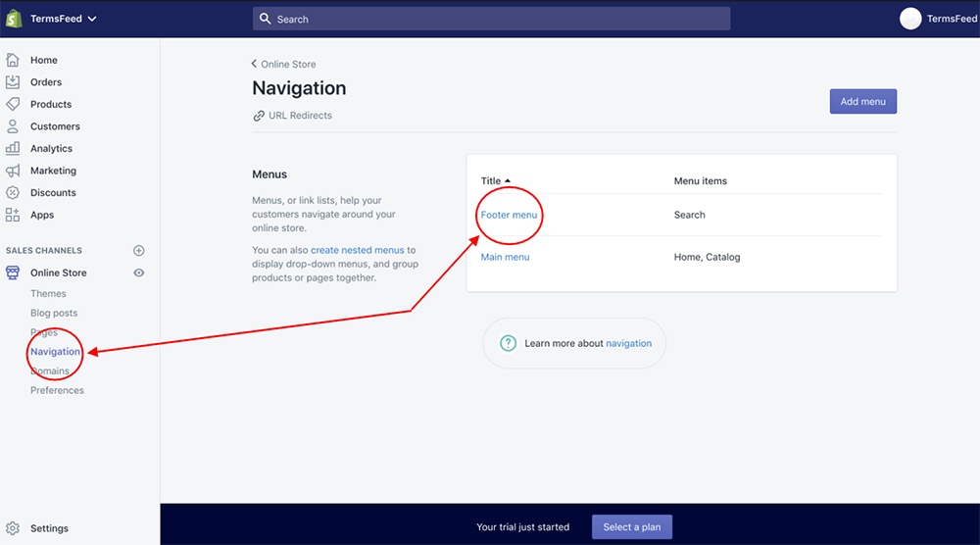
Task: Open the learn more navigation link
Action: tap(629, 343)
